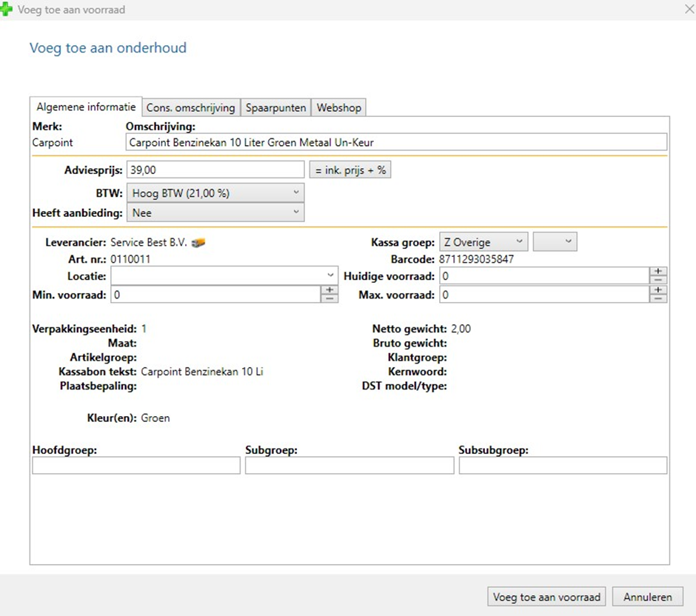Increase Huidige voorraad with the plus button
Viewport: 696px width, 616px height.
click(658, 271)
